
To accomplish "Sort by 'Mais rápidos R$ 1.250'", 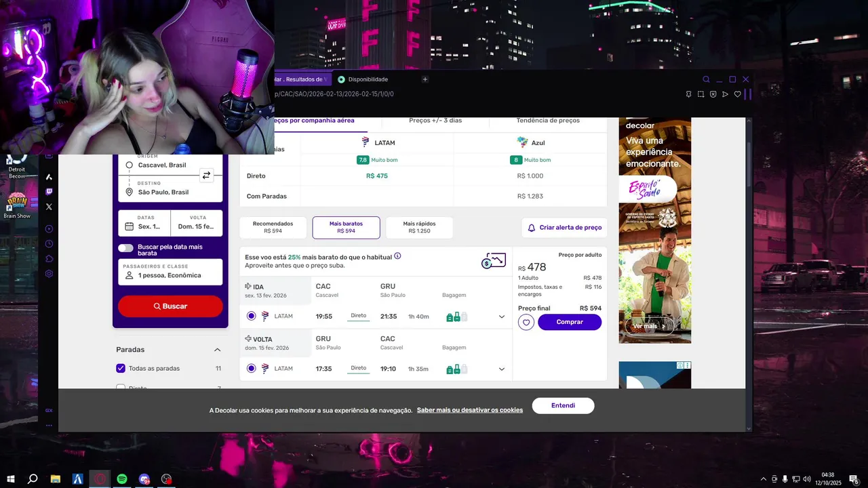I will (419, 228).
